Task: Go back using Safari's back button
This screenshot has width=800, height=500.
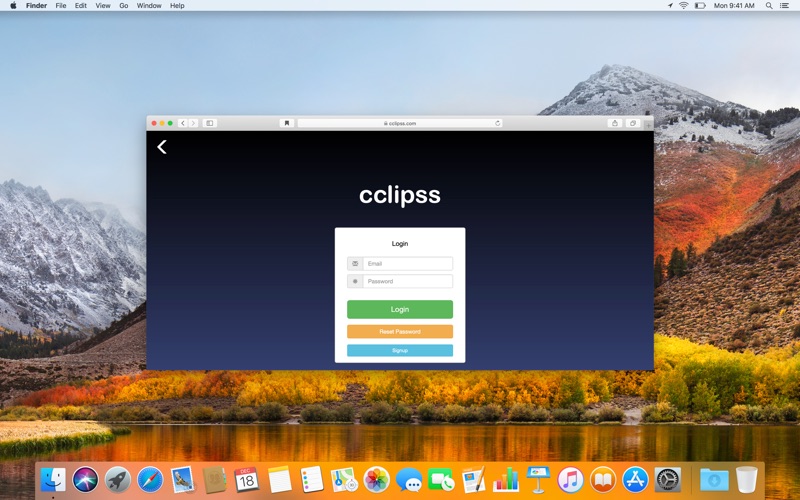Action: tap(183, 123)
